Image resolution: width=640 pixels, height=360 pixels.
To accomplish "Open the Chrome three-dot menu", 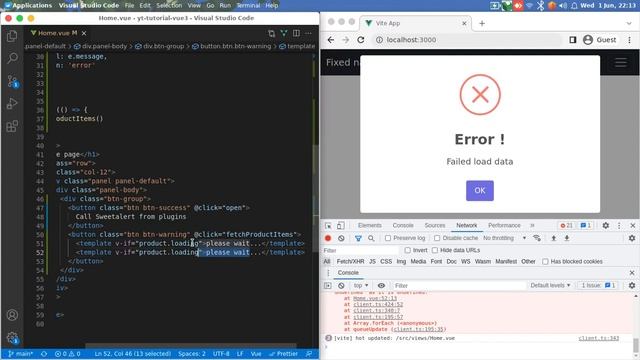I will [629, 40].
